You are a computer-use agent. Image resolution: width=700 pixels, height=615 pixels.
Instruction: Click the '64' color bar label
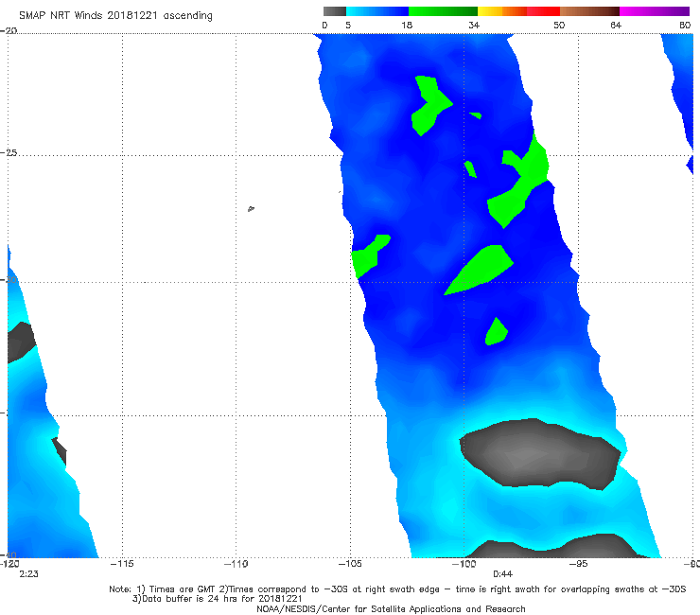pos(616,26)
